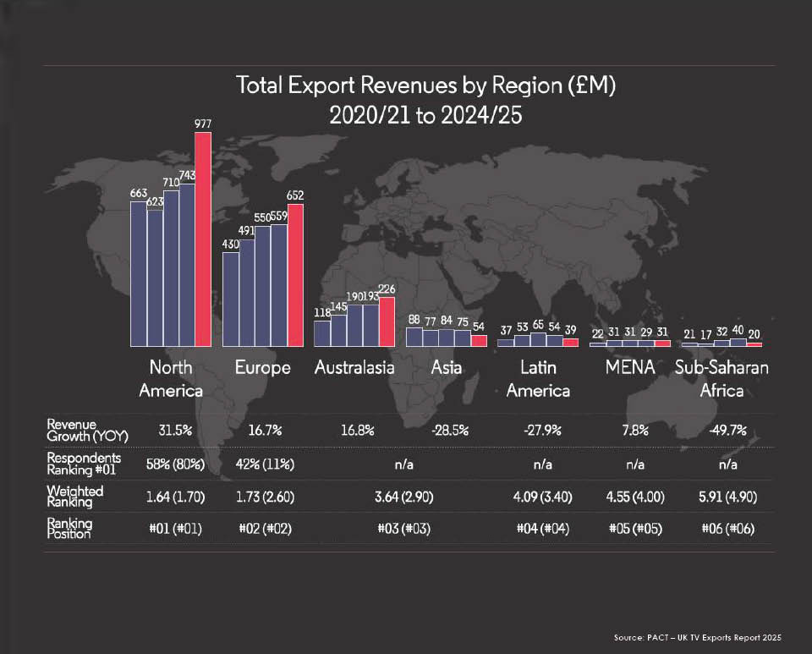This screenshot has height=654, width=812.
Task: Select the 'Weighted Ranking' row heading
Action: pyautogui.click(x=74, y=496)
